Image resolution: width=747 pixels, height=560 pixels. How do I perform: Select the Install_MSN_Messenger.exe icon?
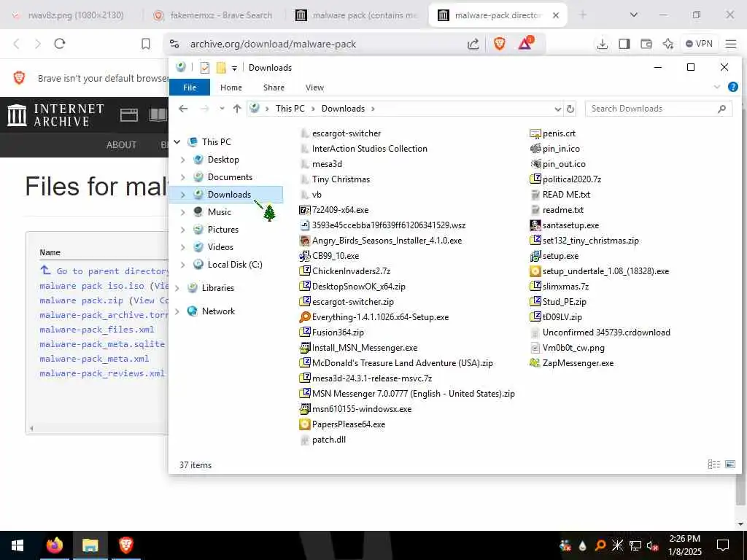tap(305, 348)
